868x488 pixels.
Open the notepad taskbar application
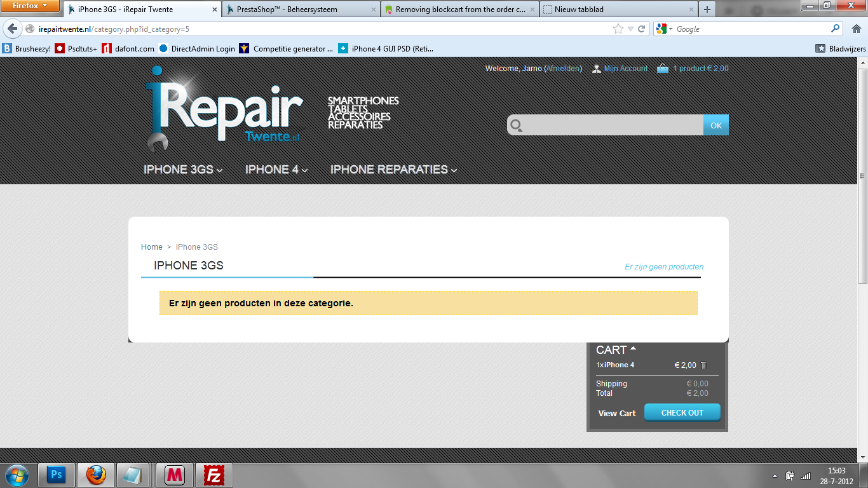coord(134,475)
